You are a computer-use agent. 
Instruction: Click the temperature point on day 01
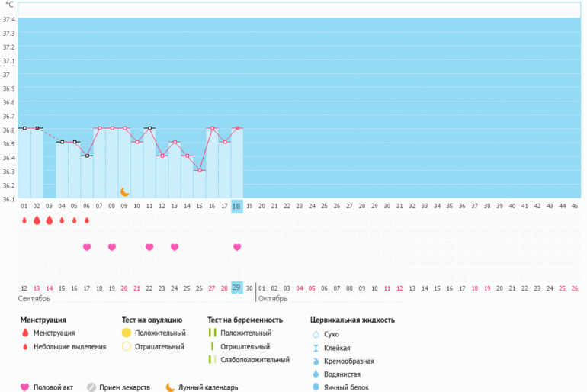(x=24, y=128)
